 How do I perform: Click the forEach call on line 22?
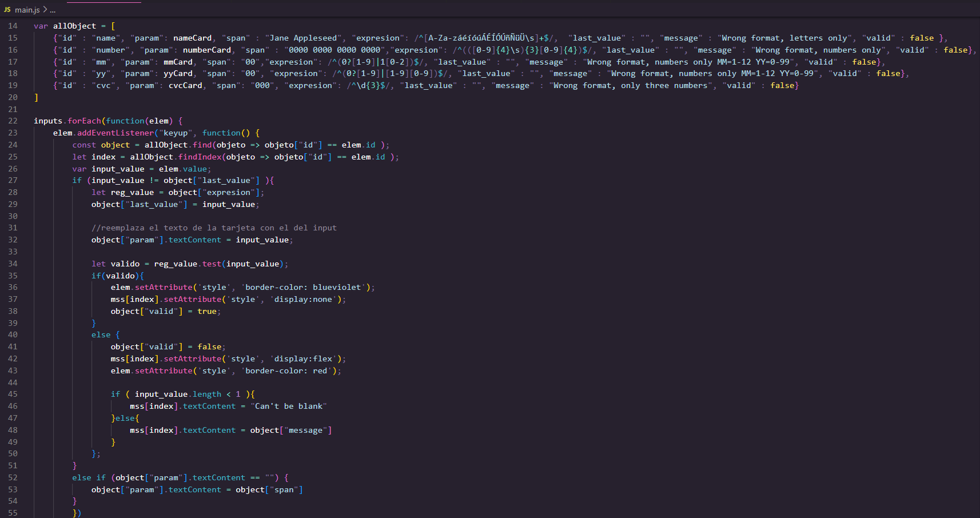coord(83,121)
